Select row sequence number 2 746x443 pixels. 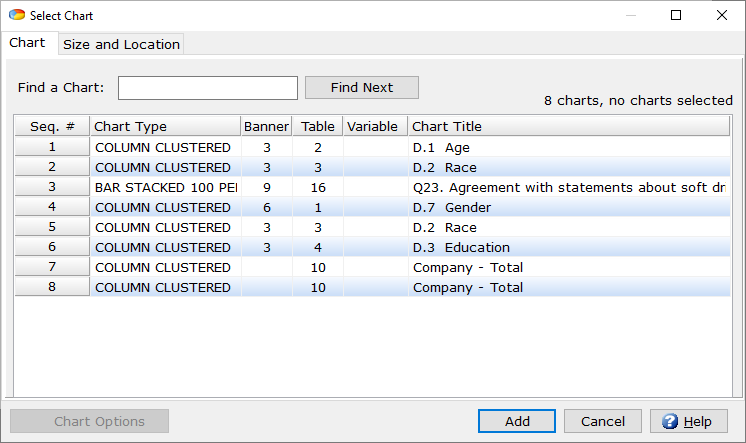pos(52,167)
